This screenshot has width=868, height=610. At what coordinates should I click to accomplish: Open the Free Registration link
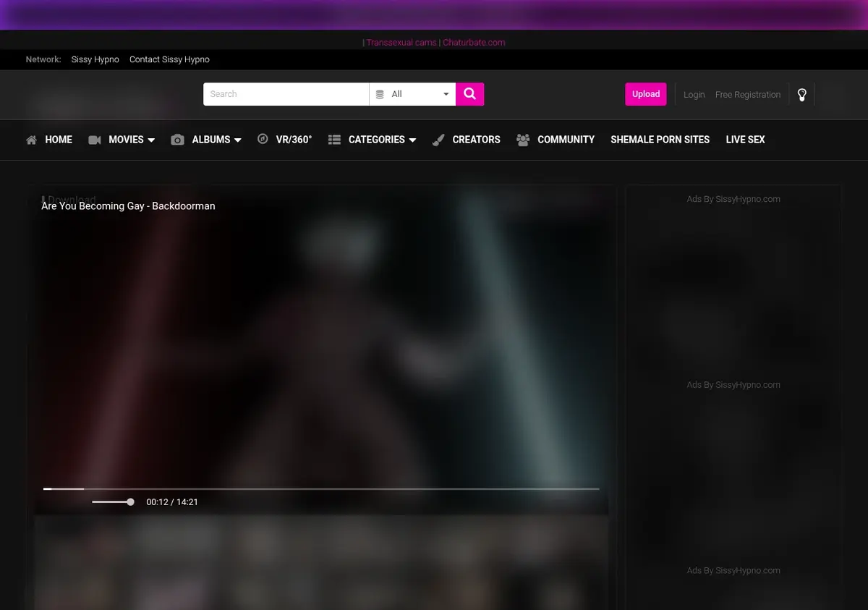(x=748, y=95)
